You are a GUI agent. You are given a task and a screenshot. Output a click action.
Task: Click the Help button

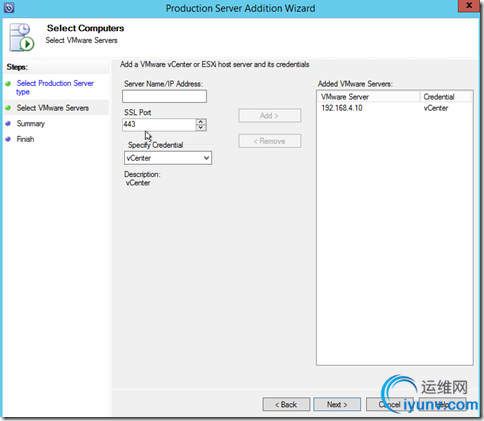(x=442, y=404)
